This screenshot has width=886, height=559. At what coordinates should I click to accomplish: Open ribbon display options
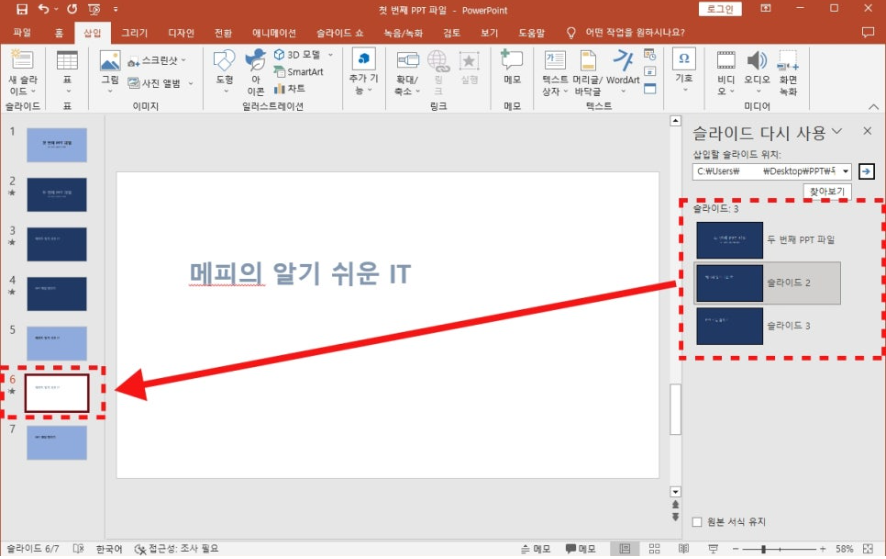[x=765, y=8]
